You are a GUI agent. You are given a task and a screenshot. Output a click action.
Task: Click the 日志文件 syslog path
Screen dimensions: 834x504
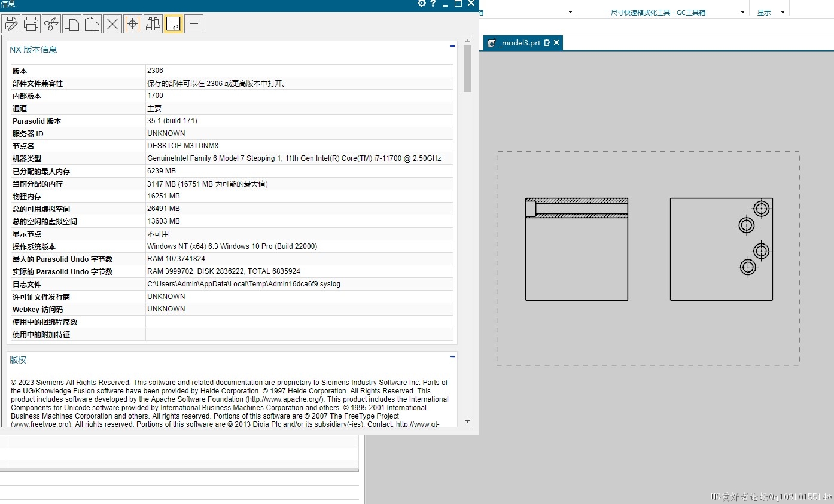click(243, 284)
